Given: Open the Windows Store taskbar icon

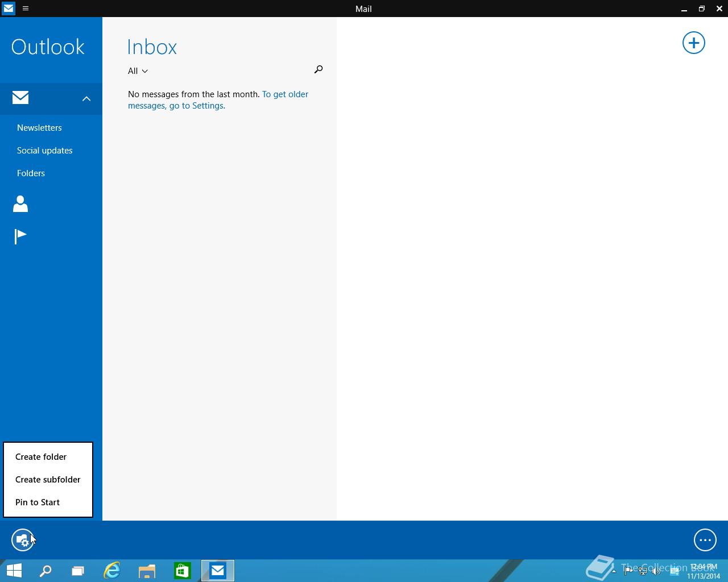Looking at the screenshot, I should pos(182,571).
